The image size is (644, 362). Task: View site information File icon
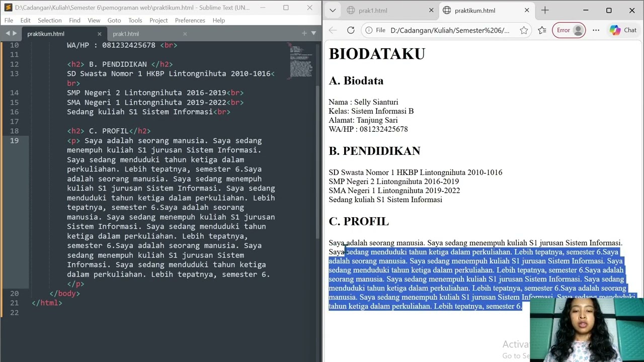(375, 30)
